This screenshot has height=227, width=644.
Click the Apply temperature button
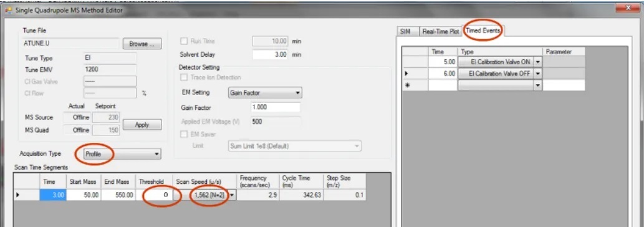(x=142, y=125)
